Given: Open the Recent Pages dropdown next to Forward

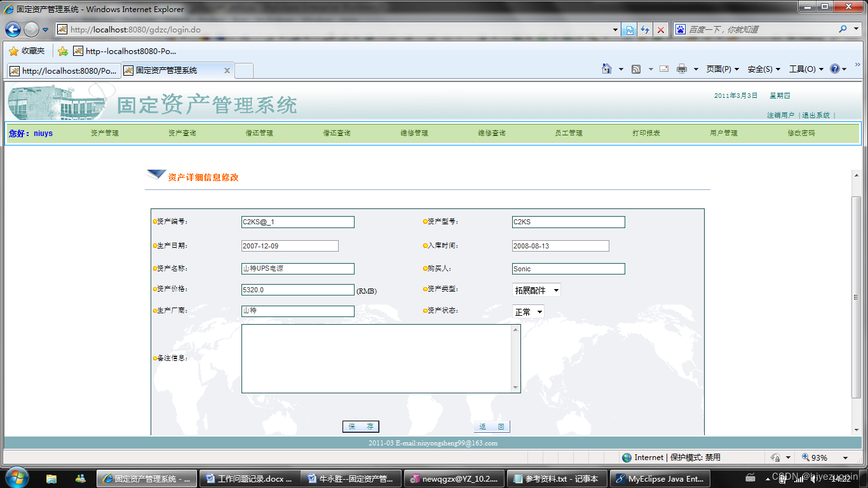Looking at the screenshot, I should tap(45, 30).
